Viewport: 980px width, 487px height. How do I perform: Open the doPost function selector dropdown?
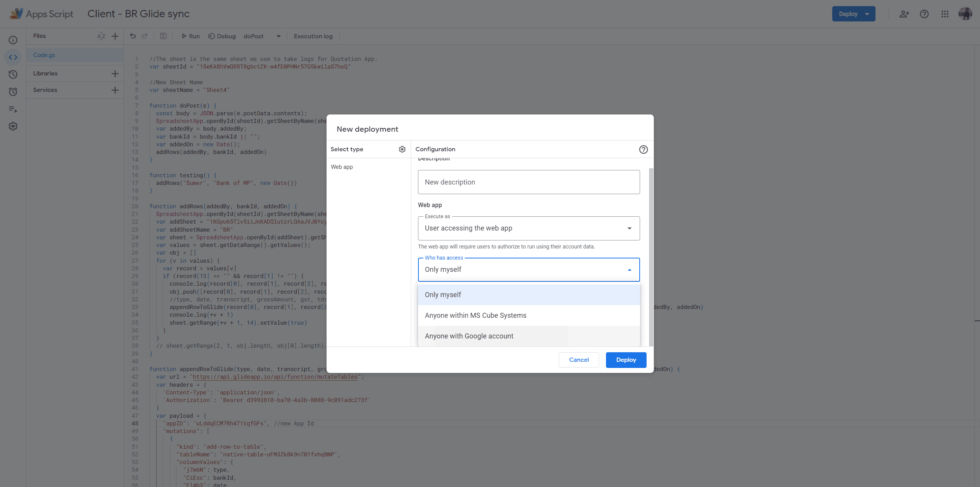tap(262, 36)
